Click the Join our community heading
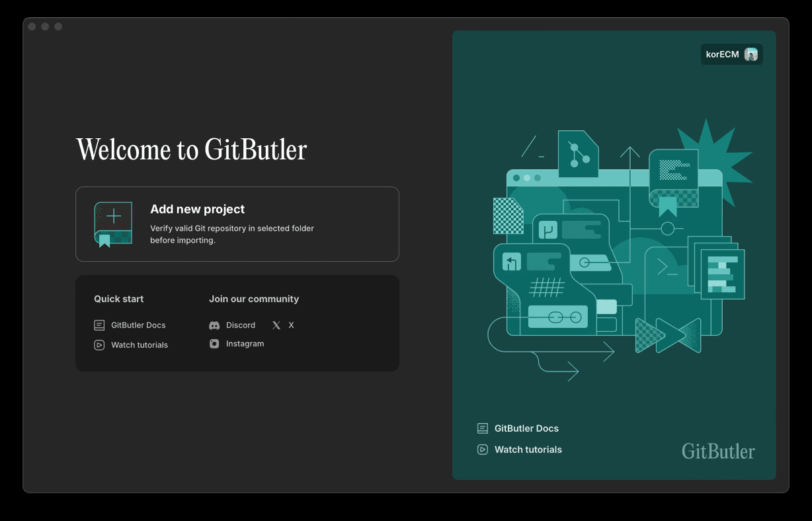Screen dimensions: 812x521 click(254, 299)
